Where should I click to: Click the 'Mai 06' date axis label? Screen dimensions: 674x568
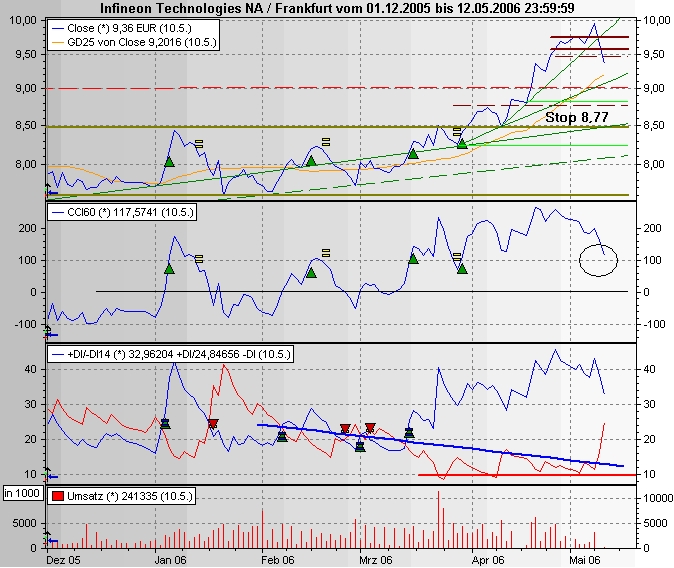click(585, 560)
